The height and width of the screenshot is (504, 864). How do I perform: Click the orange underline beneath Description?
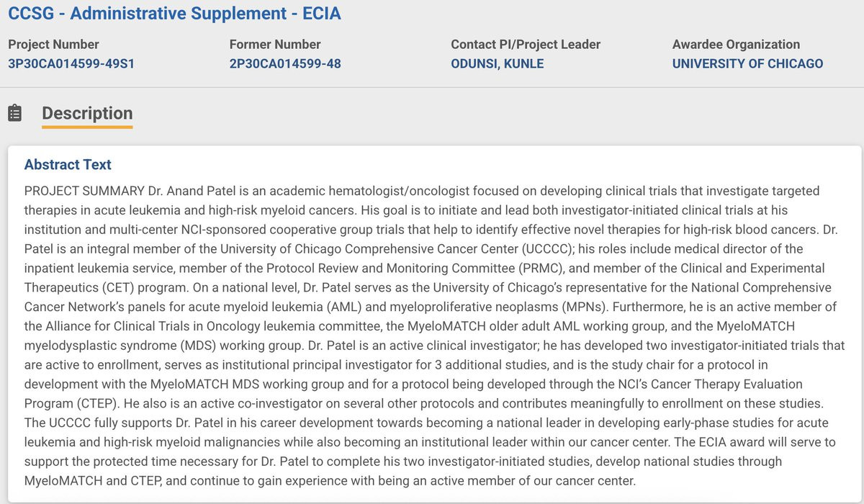coord(87,127)
